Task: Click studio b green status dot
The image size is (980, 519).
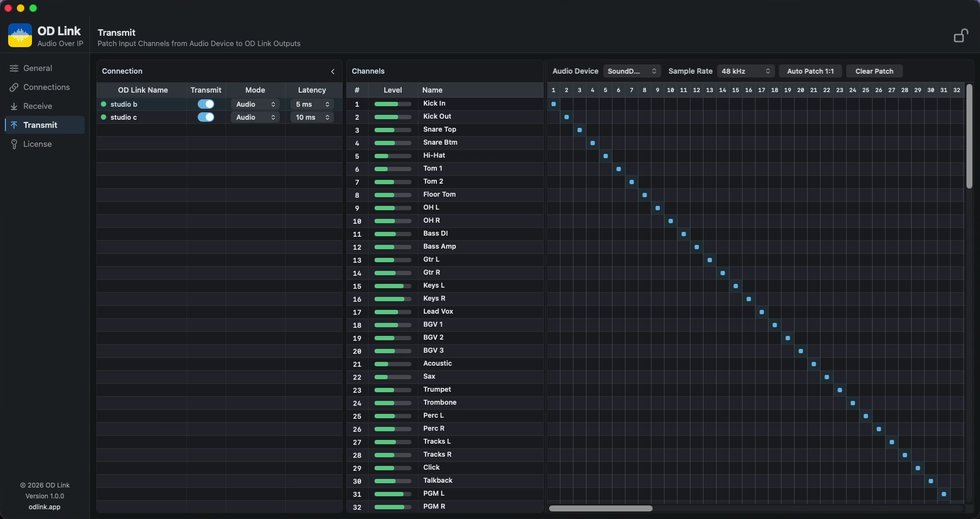Action: click(x=104, y=104)
